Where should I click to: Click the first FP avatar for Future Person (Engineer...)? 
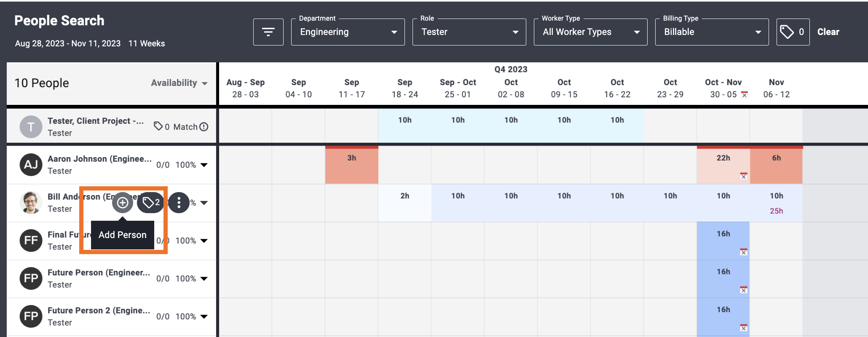pos(31,278)
